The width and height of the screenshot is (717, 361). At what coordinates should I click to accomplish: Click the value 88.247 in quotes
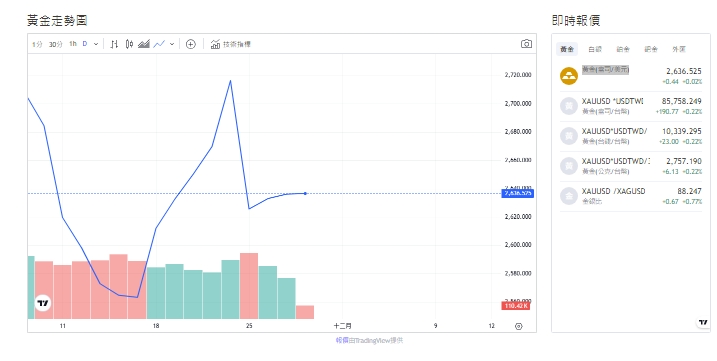click(x=689, y=191)
